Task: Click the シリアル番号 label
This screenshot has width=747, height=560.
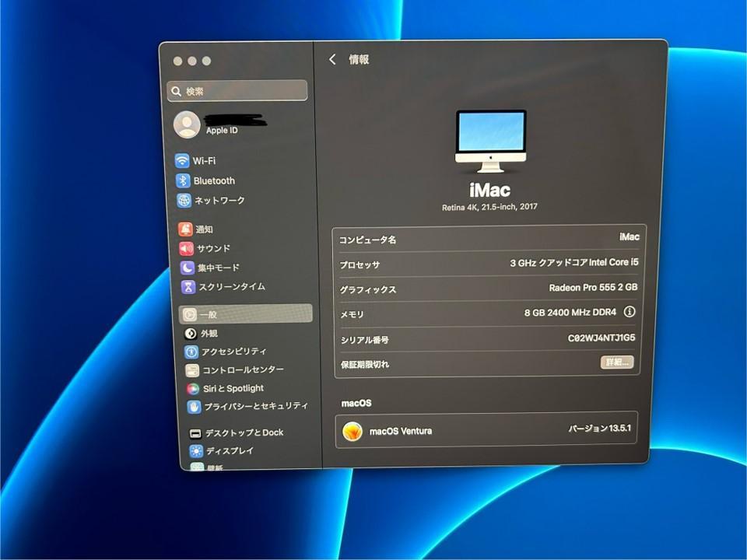Action: pyautogui.click(x=365, y=340)
